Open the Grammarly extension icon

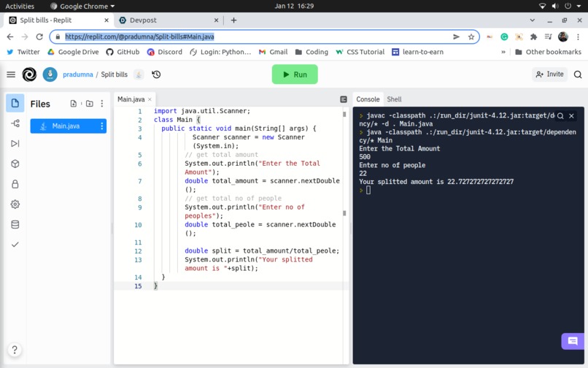pyautogui.click(x=504, y=37)
